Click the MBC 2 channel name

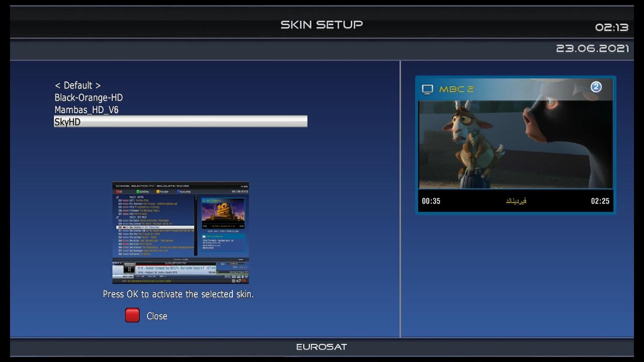point(456,89)
